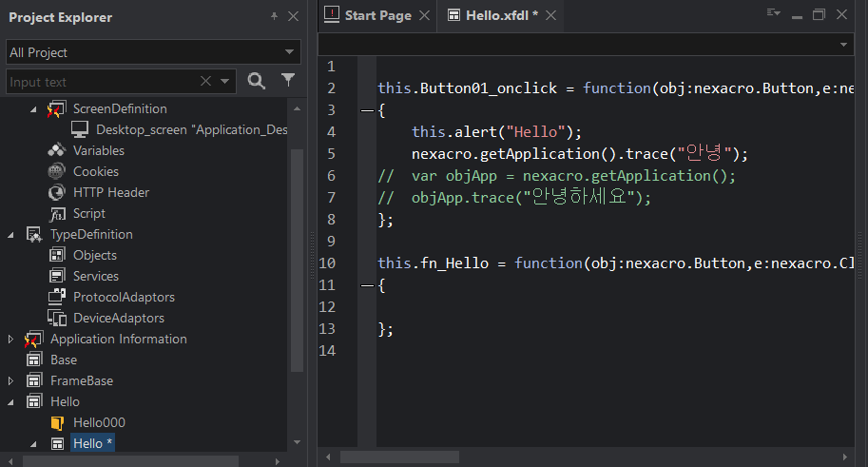Click the Desktop_screen monitor icon
The height and width of the screenshot is (467, 868).
[x=80, y=129]
